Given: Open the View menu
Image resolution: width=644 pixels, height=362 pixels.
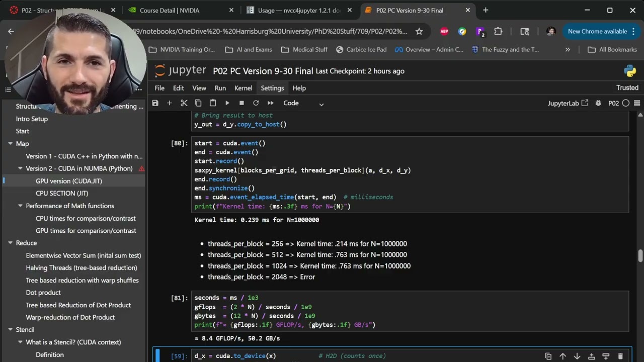Looking at the screenshot, I should pos(199,88).
